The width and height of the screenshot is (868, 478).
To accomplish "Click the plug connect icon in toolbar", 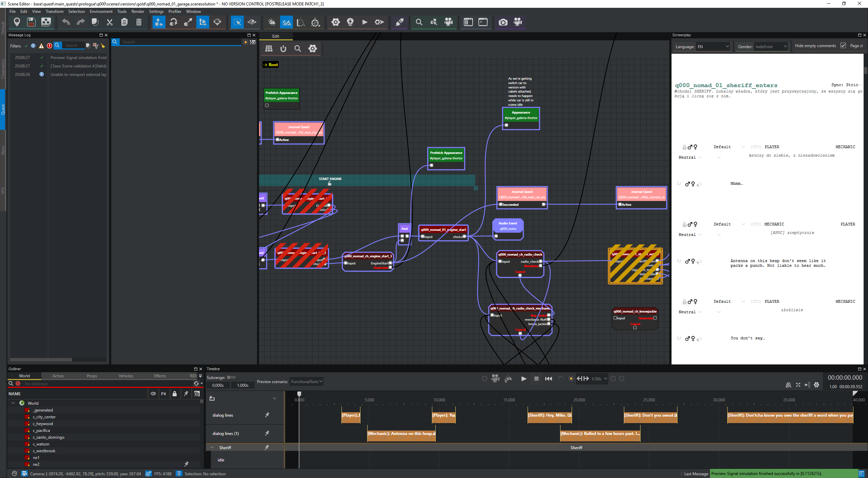I will coord(400,22).
